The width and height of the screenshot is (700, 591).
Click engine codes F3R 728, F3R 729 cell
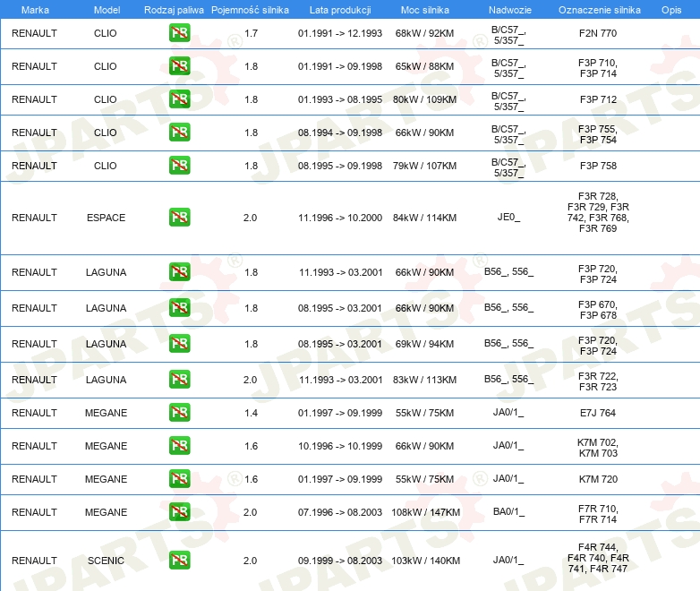(598, 212)
